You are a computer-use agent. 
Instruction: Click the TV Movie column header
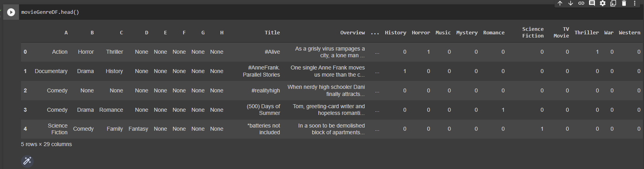[561, 32]
